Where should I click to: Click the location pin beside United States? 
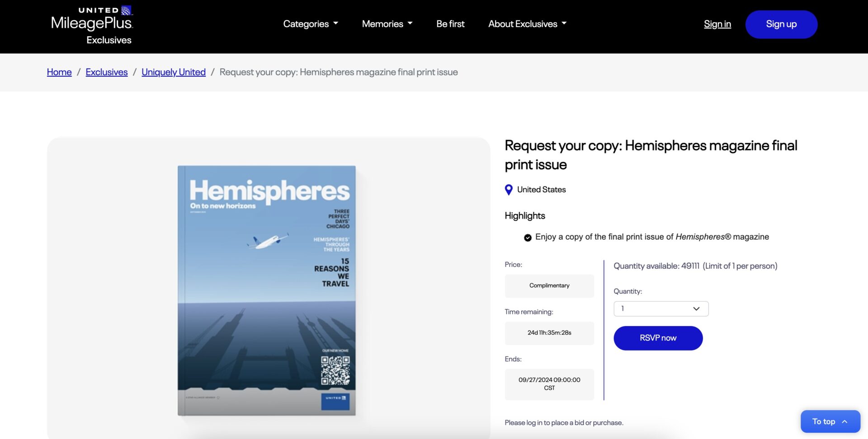(x=508, y=190)
